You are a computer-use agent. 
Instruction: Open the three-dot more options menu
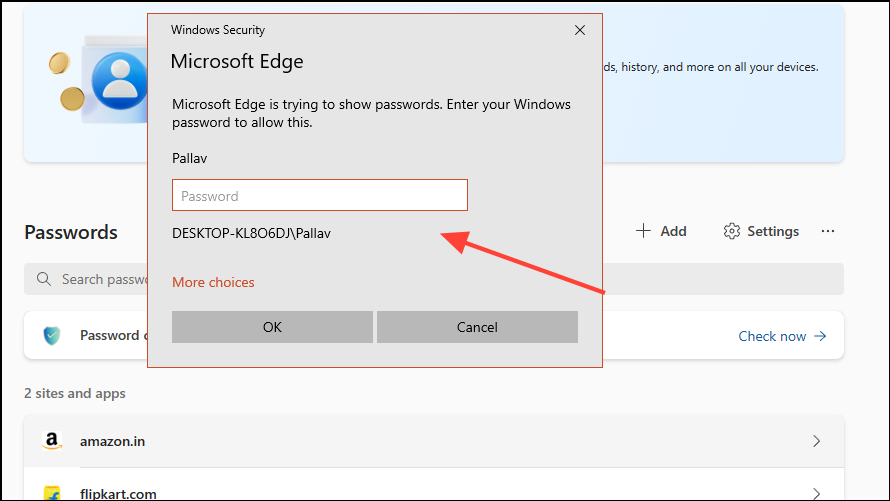pos(828,231)
